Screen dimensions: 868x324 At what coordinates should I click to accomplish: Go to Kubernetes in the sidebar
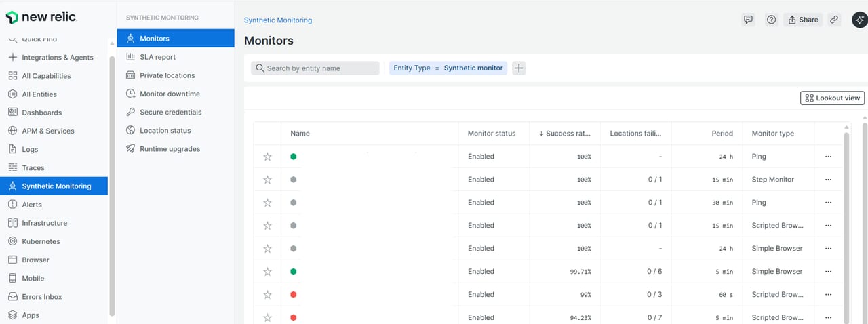pos(41,241)
